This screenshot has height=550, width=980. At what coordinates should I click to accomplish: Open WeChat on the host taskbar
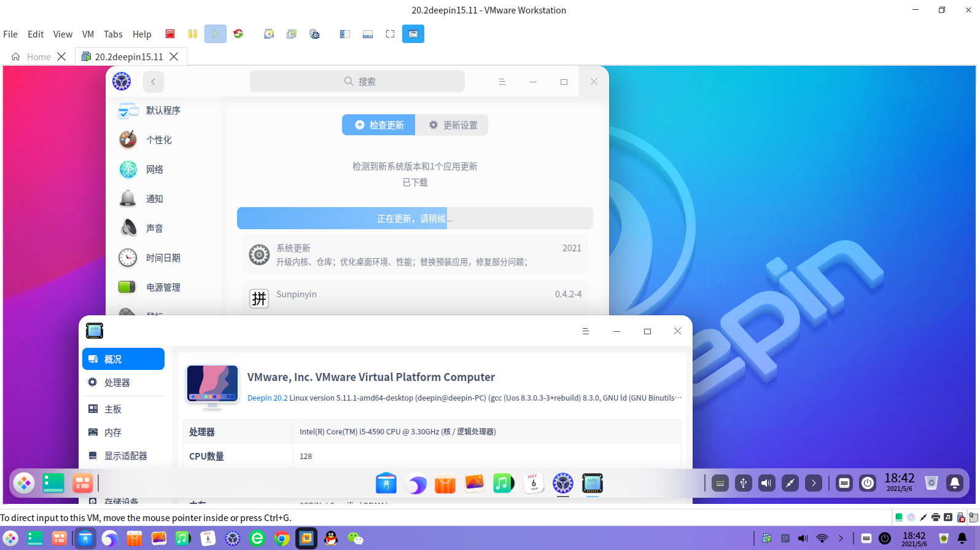point(356,538)
